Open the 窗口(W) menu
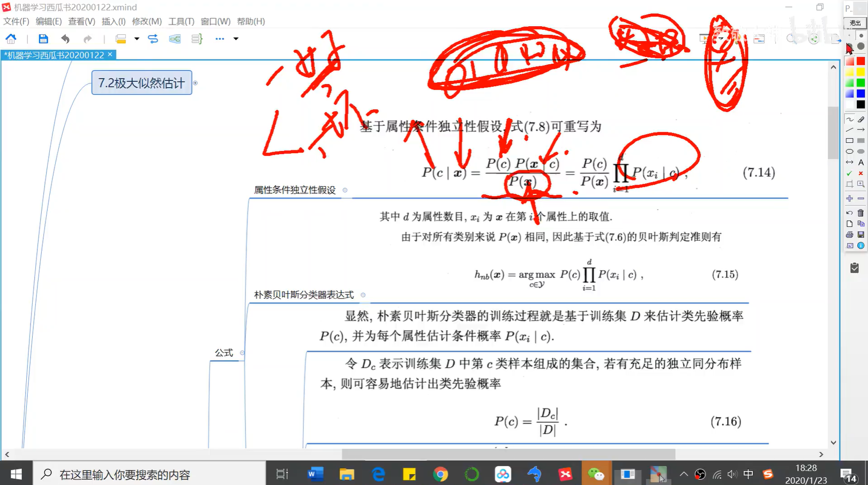The image size is (868, 485). (215, 21)
